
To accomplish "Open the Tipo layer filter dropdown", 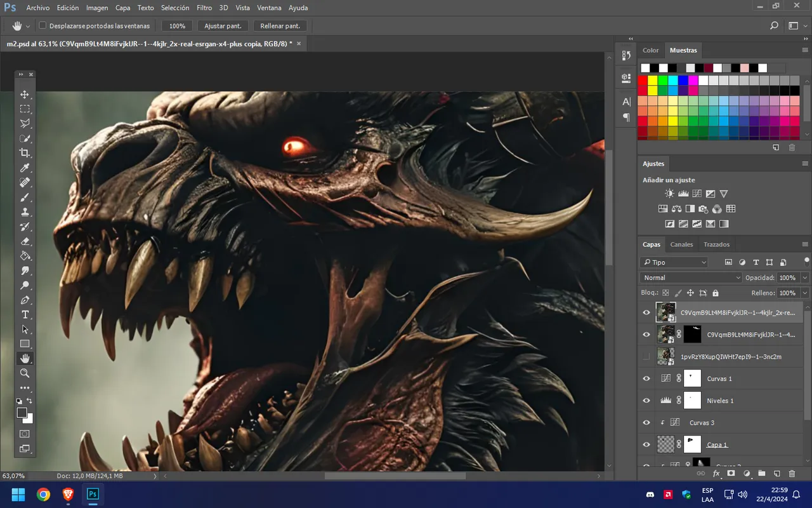I will (x=674, y=262).
